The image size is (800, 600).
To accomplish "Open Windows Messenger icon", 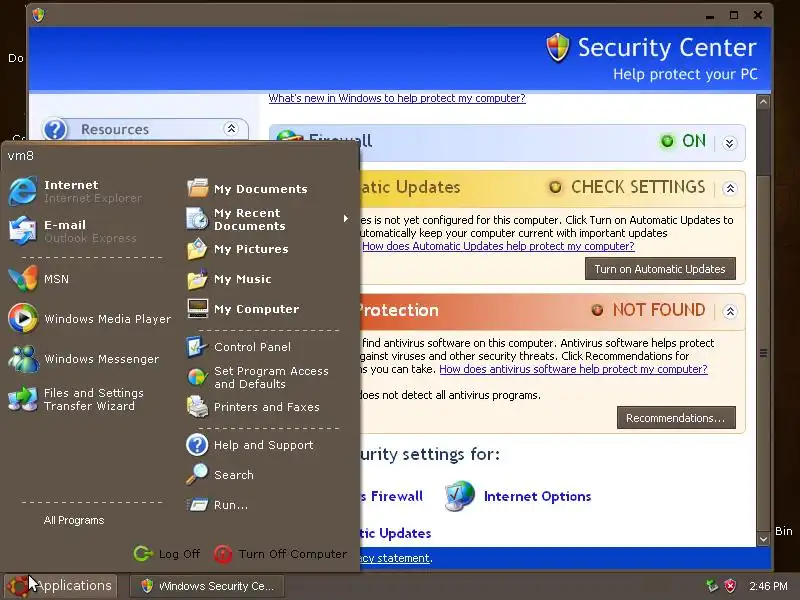I will point(22,359).
